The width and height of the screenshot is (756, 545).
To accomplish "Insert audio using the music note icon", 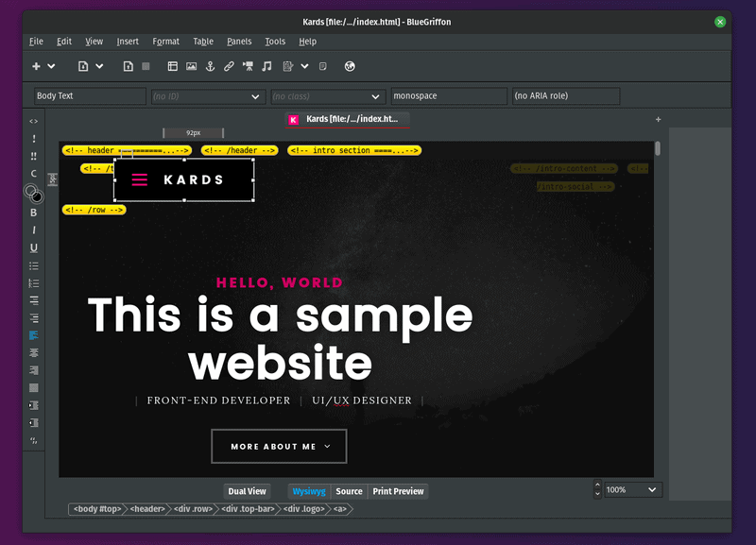I will pyautogui.click(x=266, y=66).
